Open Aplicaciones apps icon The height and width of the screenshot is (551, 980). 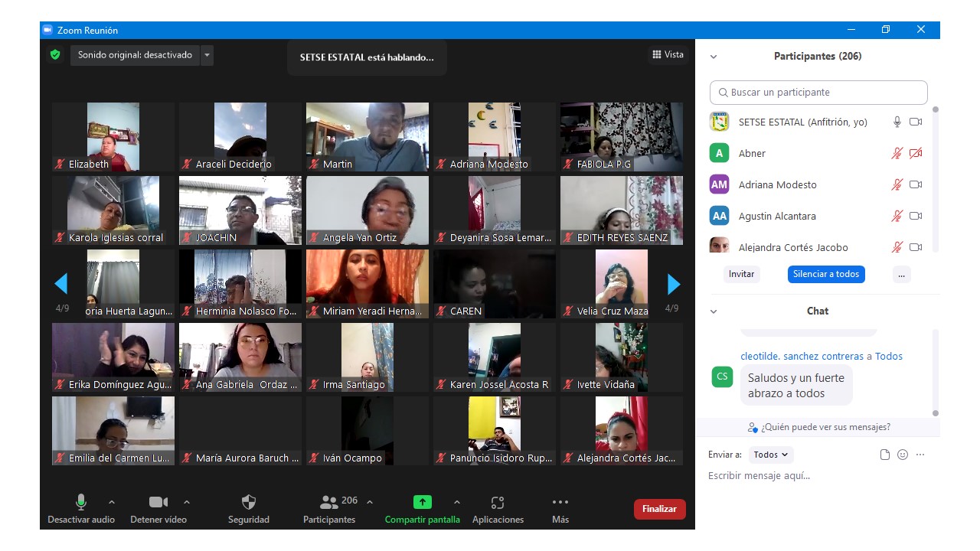[498, 509]
